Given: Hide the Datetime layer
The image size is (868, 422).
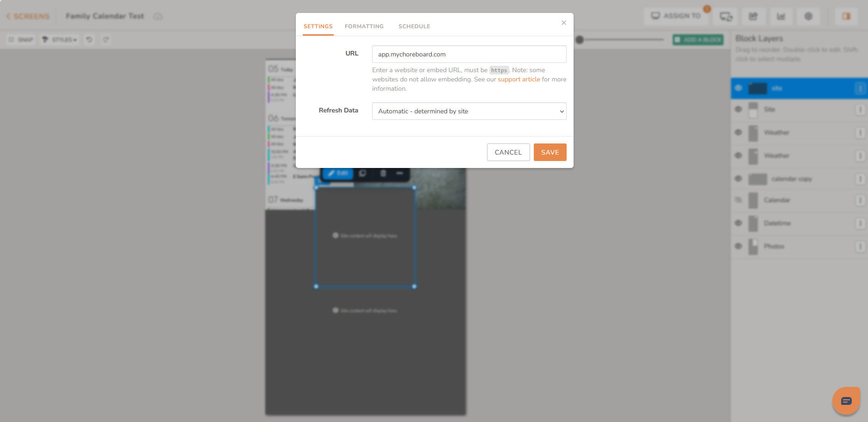Looking at the screenshot, I should (738, 223).
